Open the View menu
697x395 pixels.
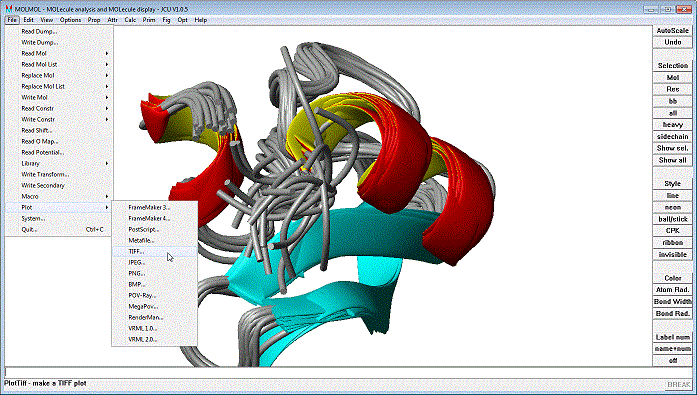coord(46,20)
